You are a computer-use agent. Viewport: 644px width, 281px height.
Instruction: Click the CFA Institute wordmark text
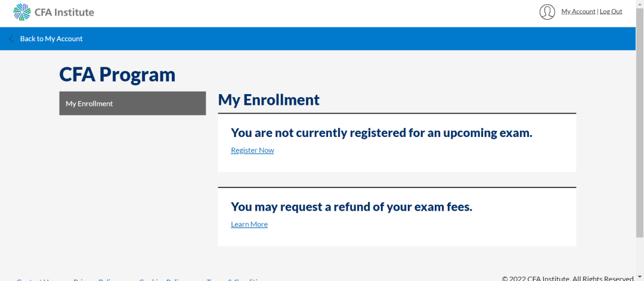64,12
